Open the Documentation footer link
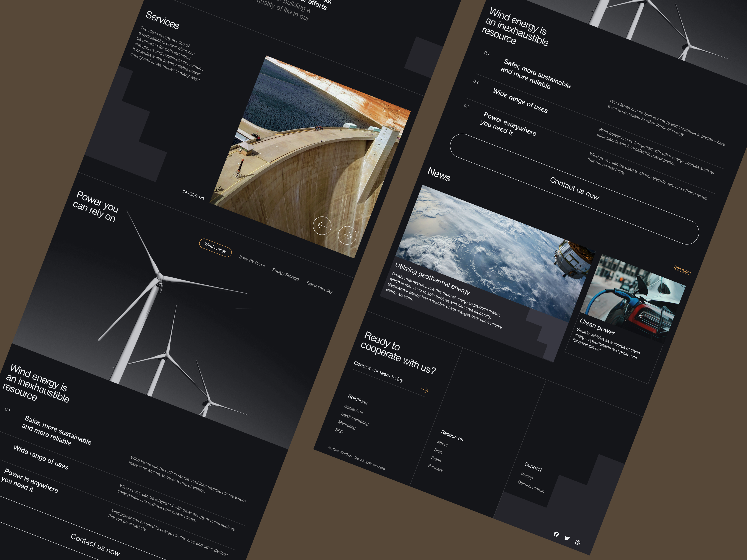The width and height of the screenshot is (747, 560). [531, 487]
